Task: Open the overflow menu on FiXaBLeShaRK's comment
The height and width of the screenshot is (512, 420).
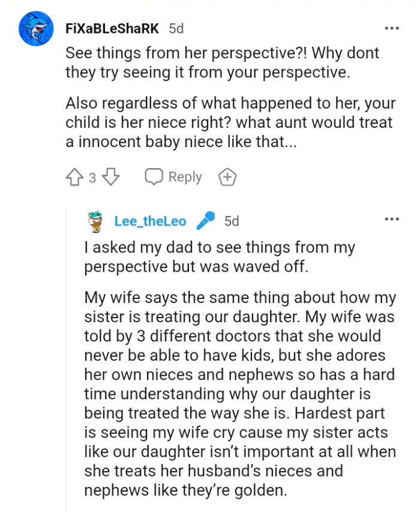Action: coord(392,28)
